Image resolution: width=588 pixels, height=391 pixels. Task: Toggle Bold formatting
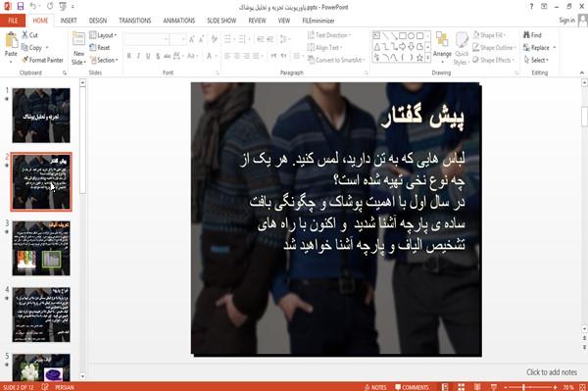click(x=129, y=56)
